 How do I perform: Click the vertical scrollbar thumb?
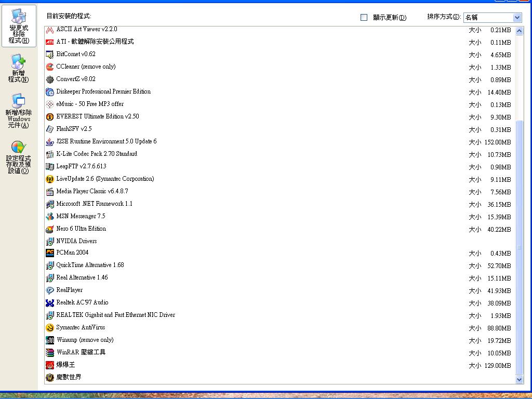pos(519,247)
